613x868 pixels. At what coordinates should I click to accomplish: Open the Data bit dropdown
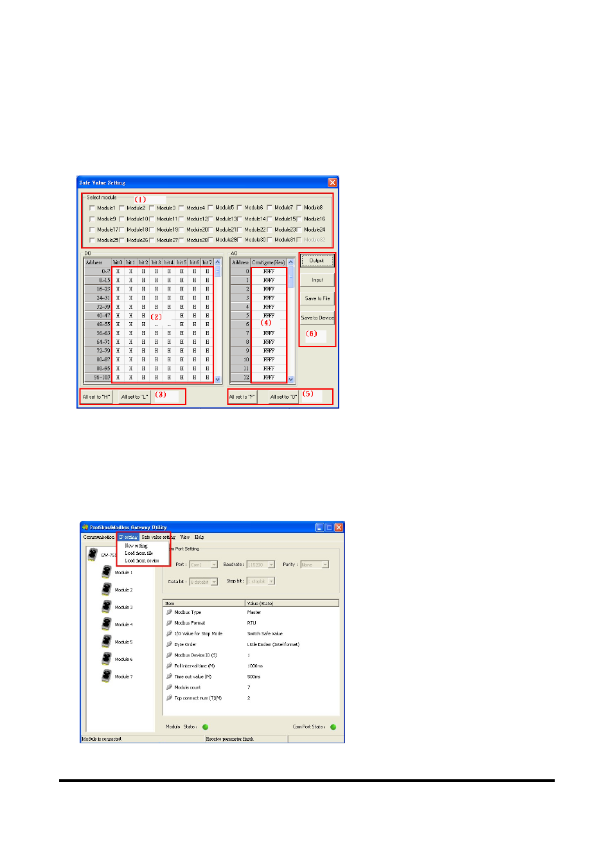214,582
